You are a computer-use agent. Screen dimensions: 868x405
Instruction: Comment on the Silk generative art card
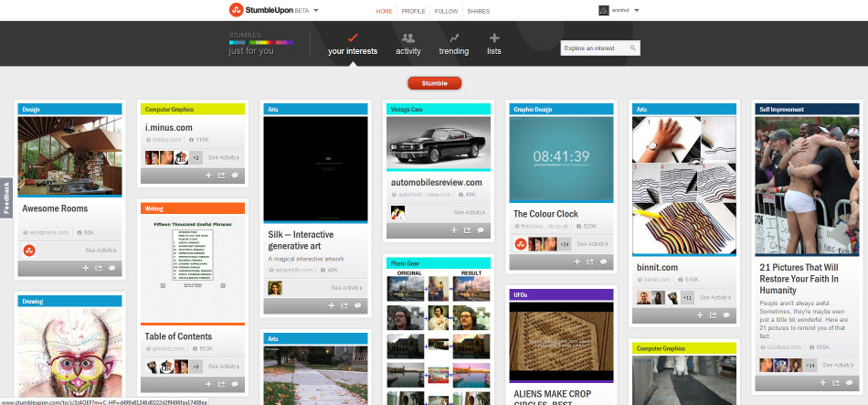tap(357, 306)
